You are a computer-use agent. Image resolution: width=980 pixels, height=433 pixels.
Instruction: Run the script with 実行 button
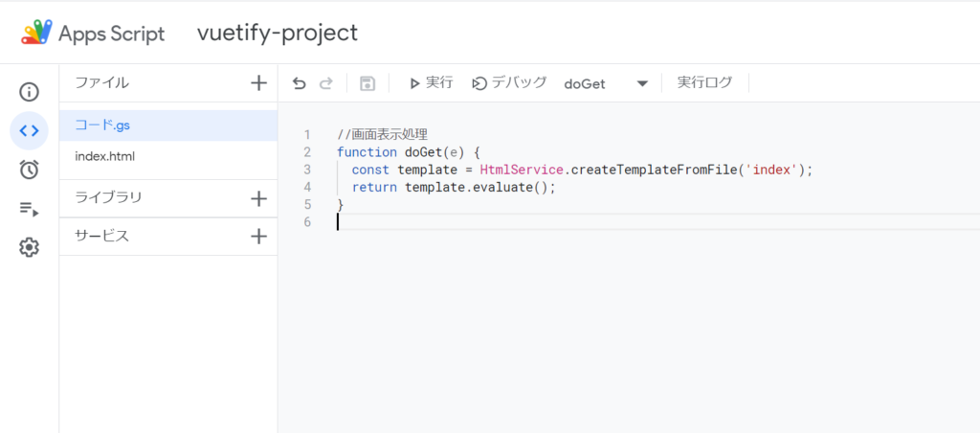(x=432, y=83)
